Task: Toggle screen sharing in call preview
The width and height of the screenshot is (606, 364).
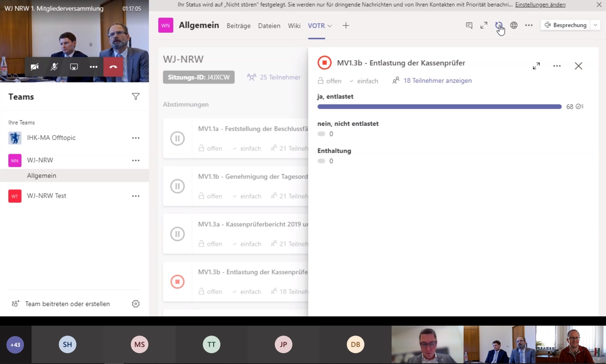Action: point(74,67)
